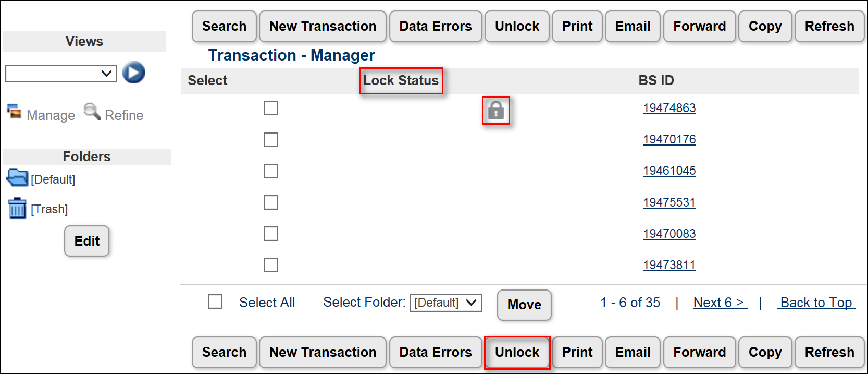Tick the checkbox for transaction 19475531

[271, 202]
